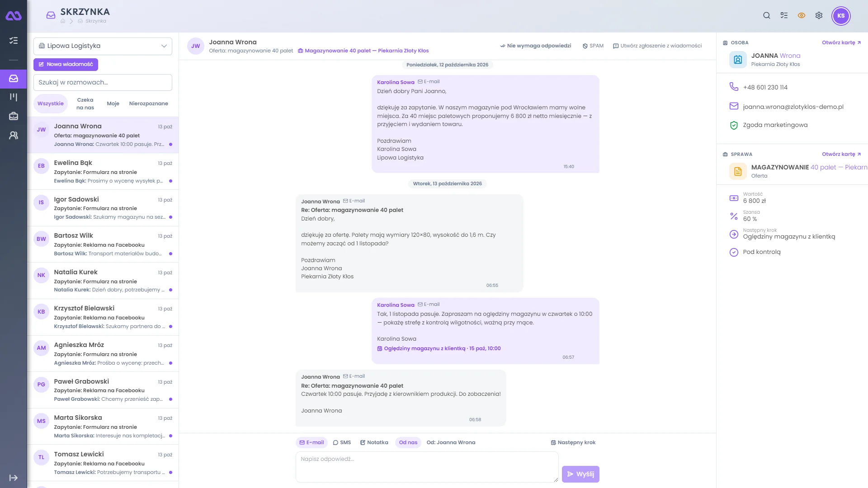Click the app logo in sidebar
Screen dimensions: 868x488
point(14,16)
